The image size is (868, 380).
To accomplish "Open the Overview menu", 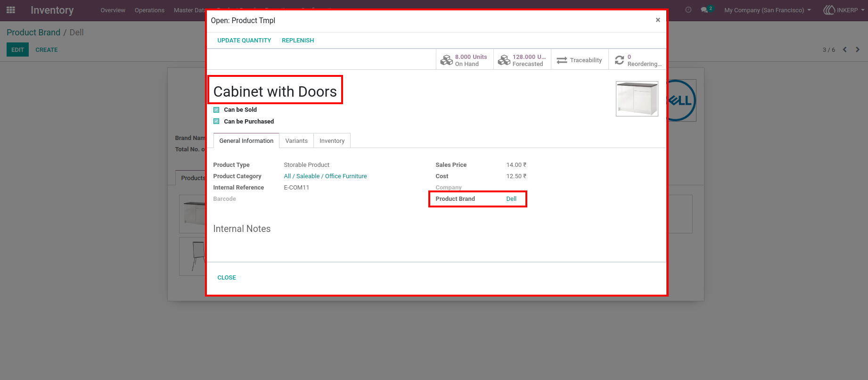I will click(113, 10).
